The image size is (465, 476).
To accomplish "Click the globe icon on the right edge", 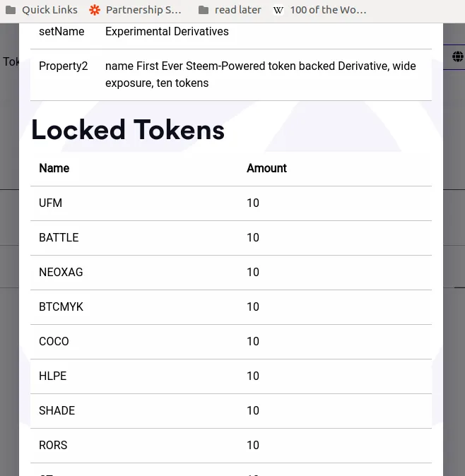I will tap(458, 56).
